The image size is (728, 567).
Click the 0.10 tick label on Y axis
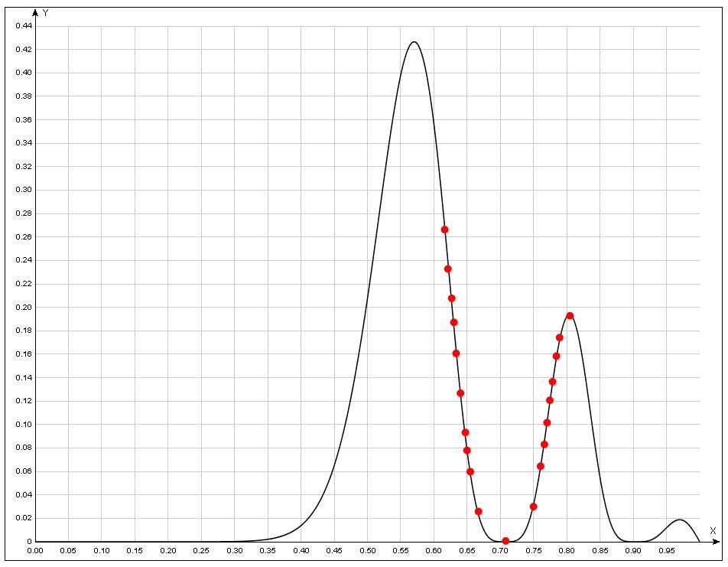(24, 425)
